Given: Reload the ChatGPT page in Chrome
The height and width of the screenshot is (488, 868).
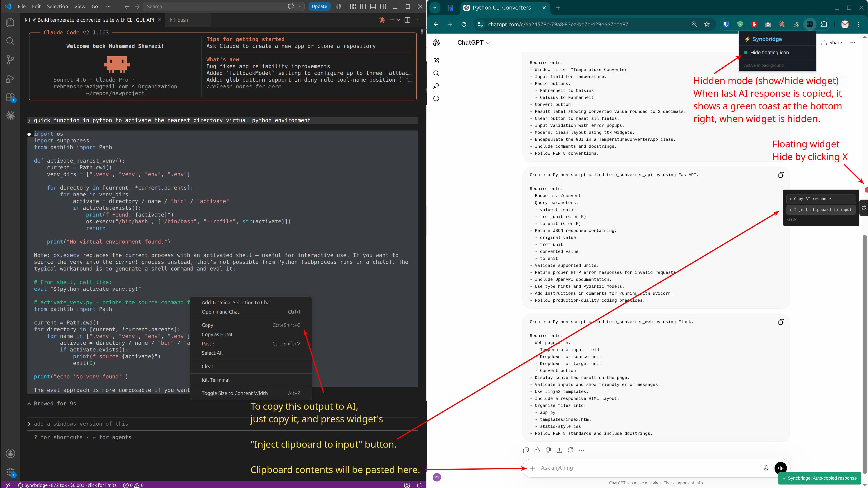Looking at the screenshot, I should (464, 24).
